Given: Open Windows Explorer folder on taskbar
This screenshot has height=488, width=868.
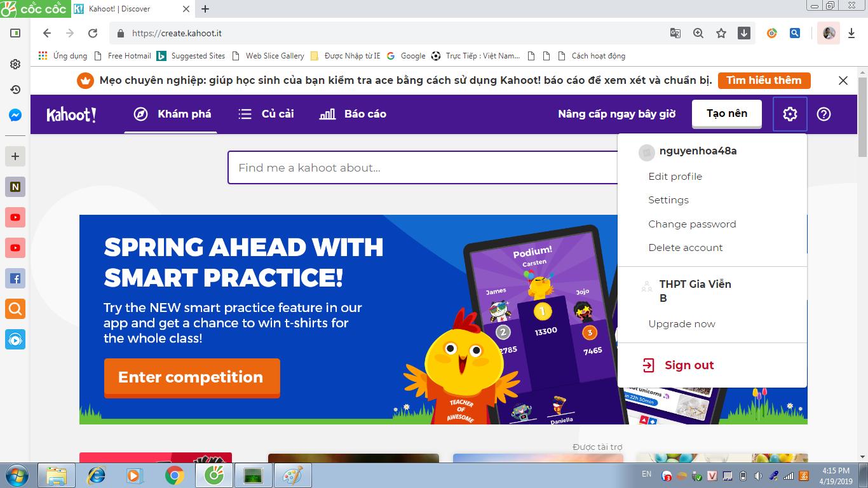Looking at the screenshot, I should coord(57,475).
